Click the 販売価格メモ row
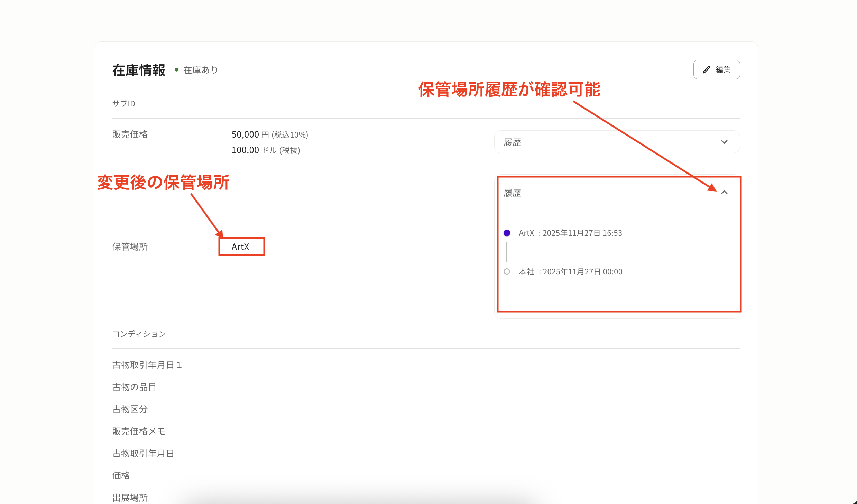This screenshot has height=504, width=857. (139, 431)
